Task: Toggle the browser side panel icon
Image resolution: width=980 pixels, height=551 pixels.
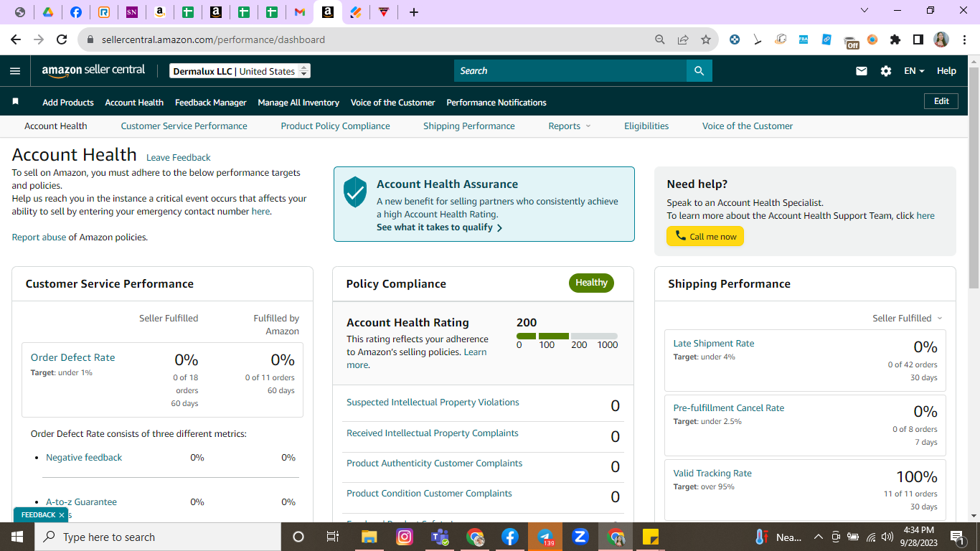Action: (x=918, y=39)
